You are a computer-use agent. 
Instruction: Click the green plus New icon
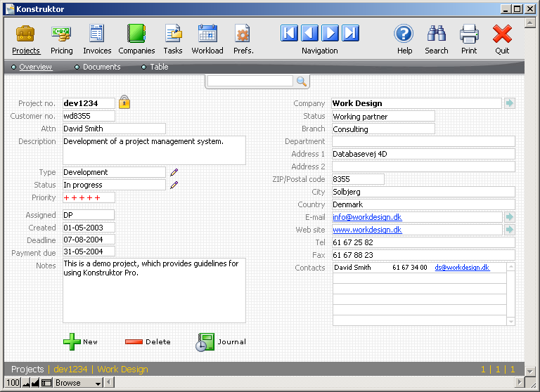tap(72, 341)
